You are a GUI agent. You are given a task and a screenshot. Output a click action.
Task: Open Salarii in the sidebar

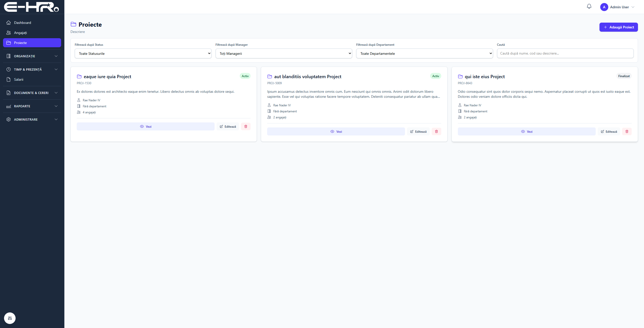[32, 79]
